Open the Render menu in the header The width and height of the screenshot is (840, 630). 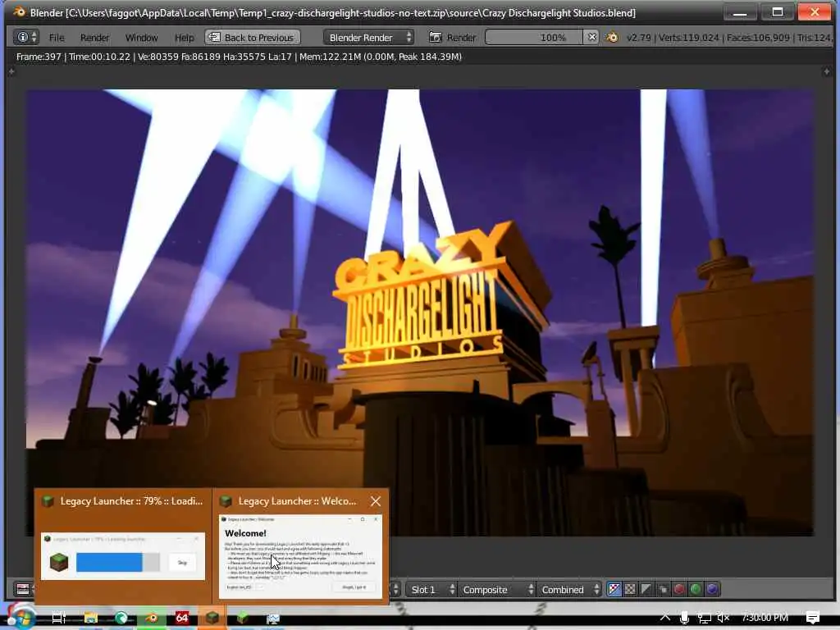click(95, 38)
